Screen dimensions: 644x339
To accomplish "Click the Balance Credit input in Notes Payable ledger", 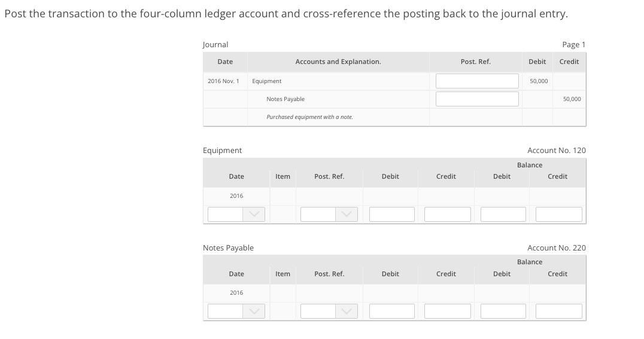I will (x=558, y=311).
